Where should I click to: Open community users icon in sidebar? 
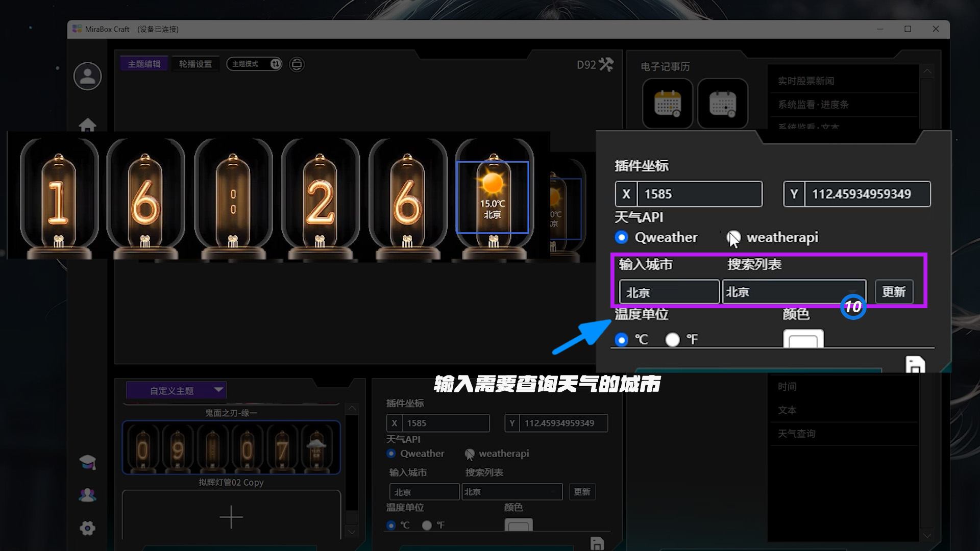87,495
